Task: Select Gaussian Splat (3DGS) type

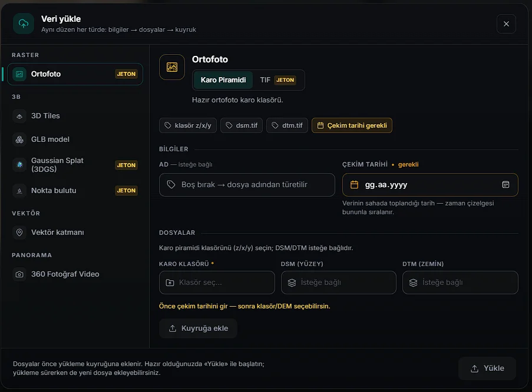Action: [x=75, y=165]
